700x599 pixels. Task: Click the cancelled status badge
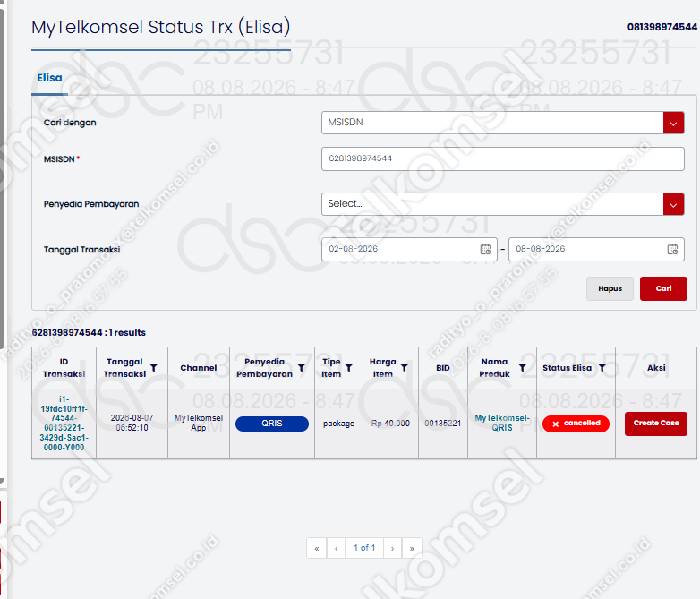576,424
